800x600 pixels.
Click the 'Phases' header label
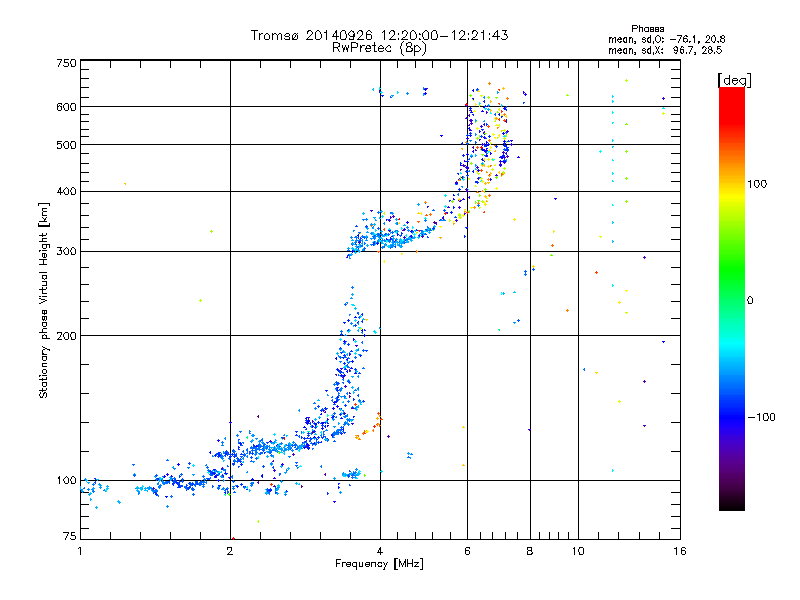[647, 29]
